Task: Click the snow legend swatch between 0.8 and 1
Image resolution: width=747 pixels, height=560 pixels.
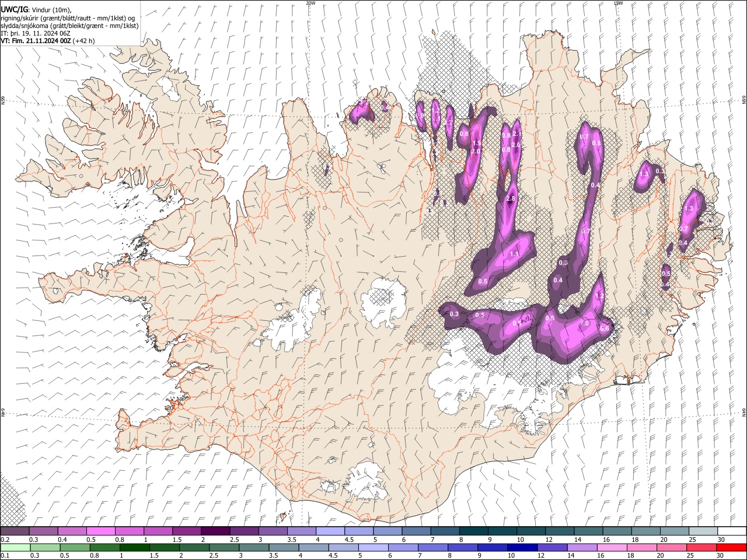Action: 130,531
